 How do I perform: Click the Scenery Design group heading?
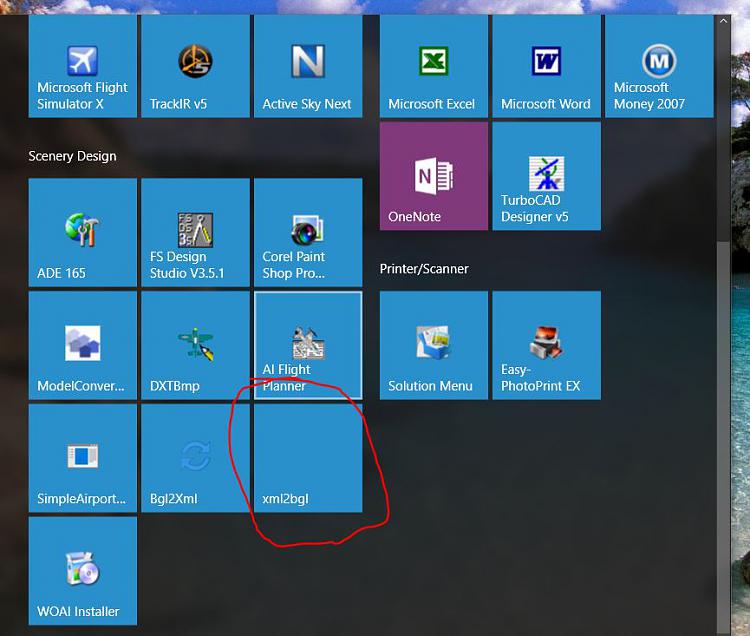pos(72,156)
